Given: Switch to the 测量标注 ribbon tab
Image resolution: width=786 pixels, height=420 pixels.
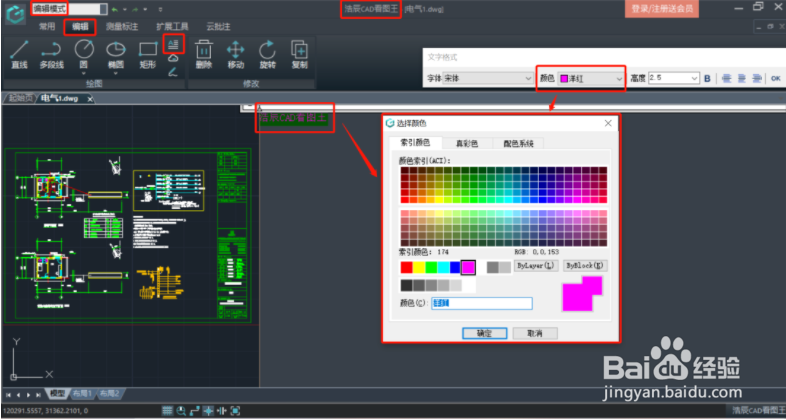Looking at the screenshot, I should [x=122, y=27].
